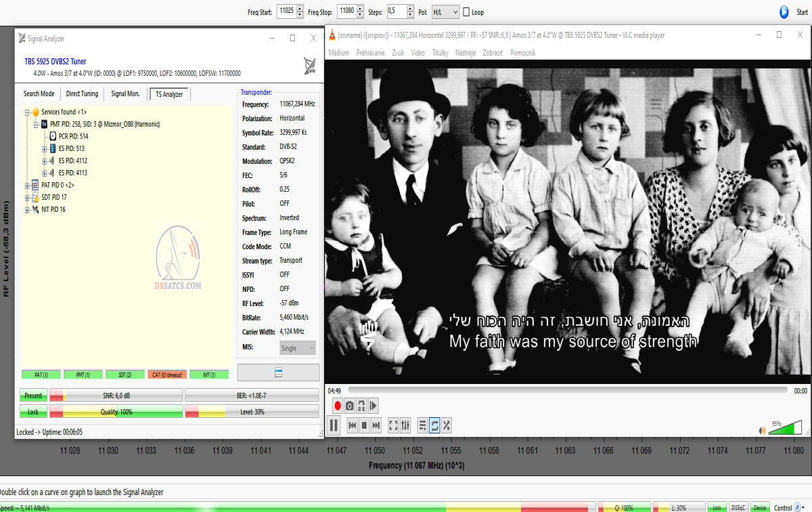Open extended settings equalizer icon
Image resolution: width=812 pixels, height=512 pixels.
[405, 425]
